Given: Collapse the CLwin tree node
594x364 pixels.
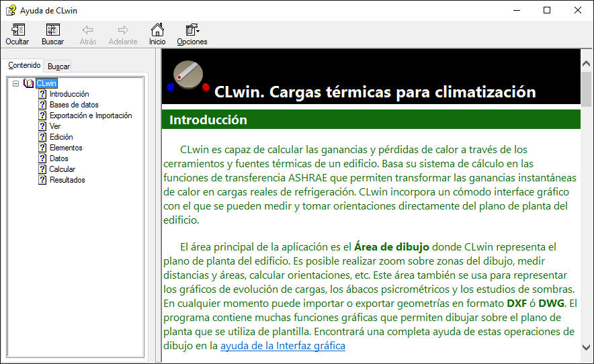Looking at the screenshot, I should [15, 83].
